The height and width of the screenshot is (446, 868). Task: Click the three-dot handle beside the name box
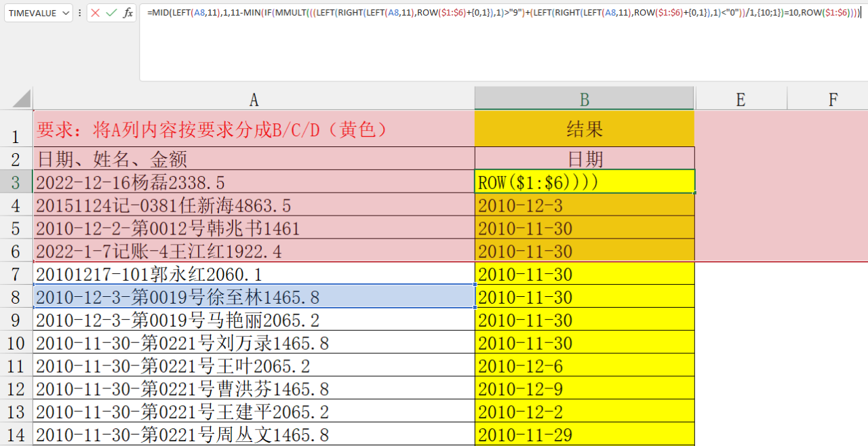(x=80, y=13)
